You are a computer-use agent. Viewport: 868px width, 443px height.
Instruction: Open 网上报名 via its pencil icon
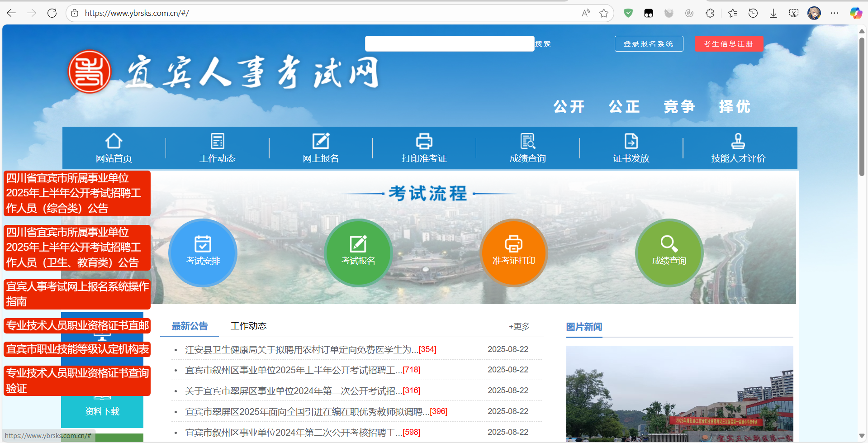click(320, 147)
